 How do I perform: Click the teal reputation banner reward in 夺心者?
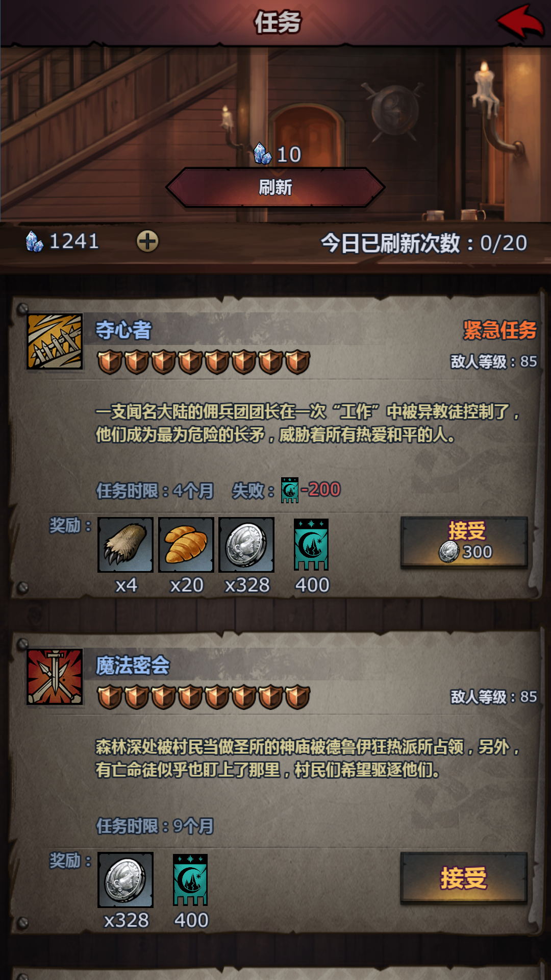[x=311, y=545]
